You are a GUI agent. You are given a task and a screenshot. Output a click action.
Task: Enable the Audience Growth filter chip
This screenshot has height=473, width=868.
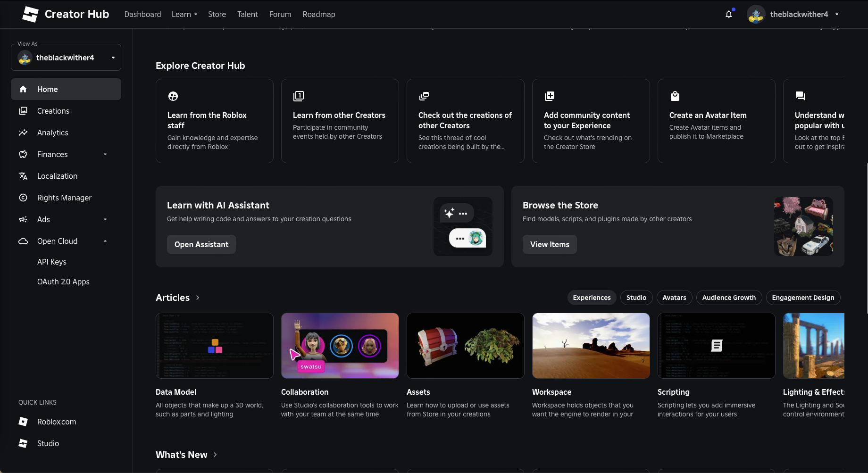tap(728, 298)
